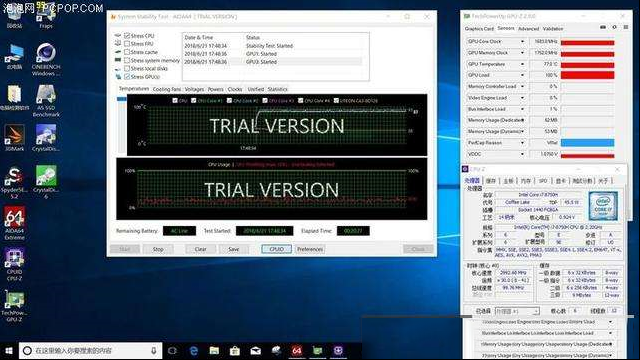640x360 pixels.
Task: Open the Video Engine Load dropdown
Action: click(x=522, y=98)
